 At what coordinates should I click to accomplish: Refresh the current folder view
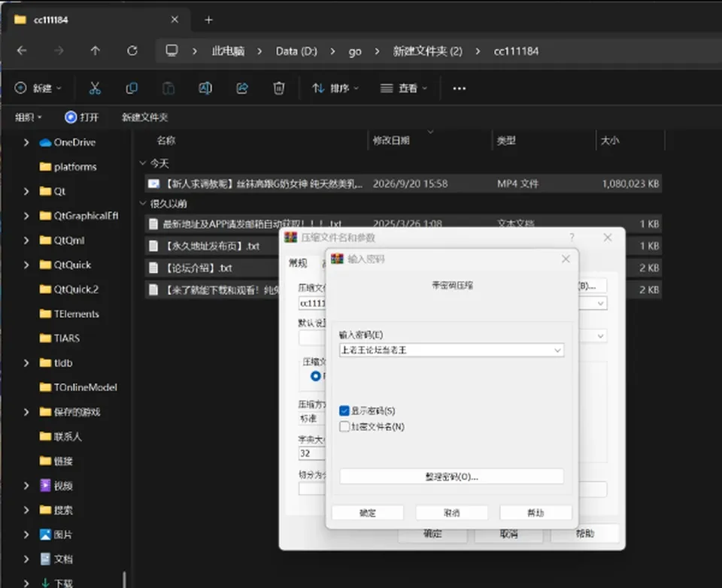tap(132, 50)
